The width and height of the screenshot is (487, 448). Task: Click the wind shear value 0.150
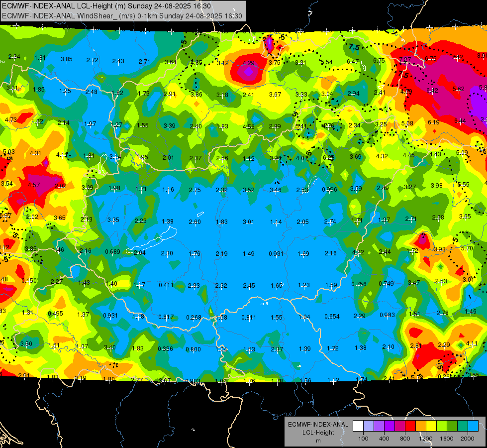click(x=29, y=280)
